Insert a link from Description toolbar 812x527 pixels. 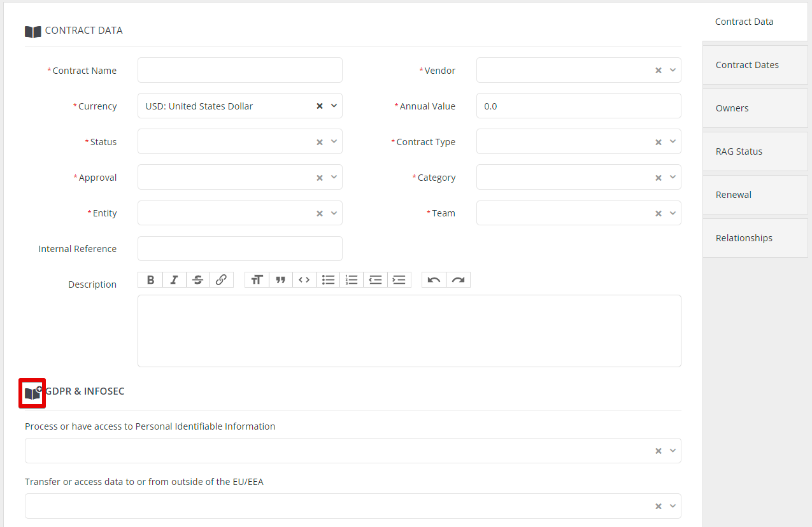point(222,280)
